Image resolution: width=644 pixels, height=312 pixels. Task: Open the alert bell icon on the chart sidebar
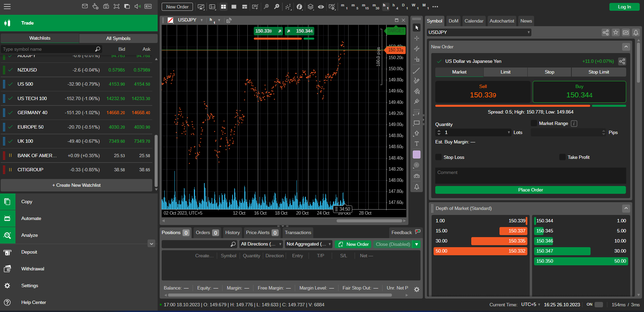[416, 187]
